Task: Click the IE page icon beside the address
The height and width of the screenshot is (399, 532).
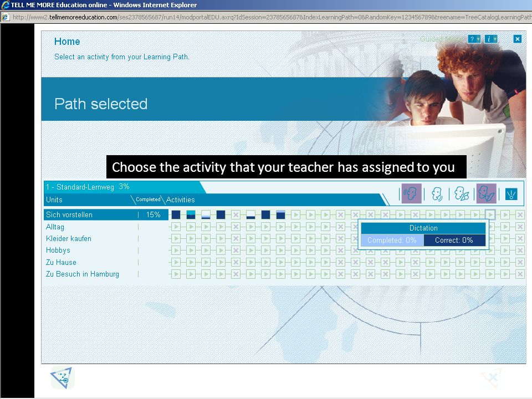Action: 6,17
